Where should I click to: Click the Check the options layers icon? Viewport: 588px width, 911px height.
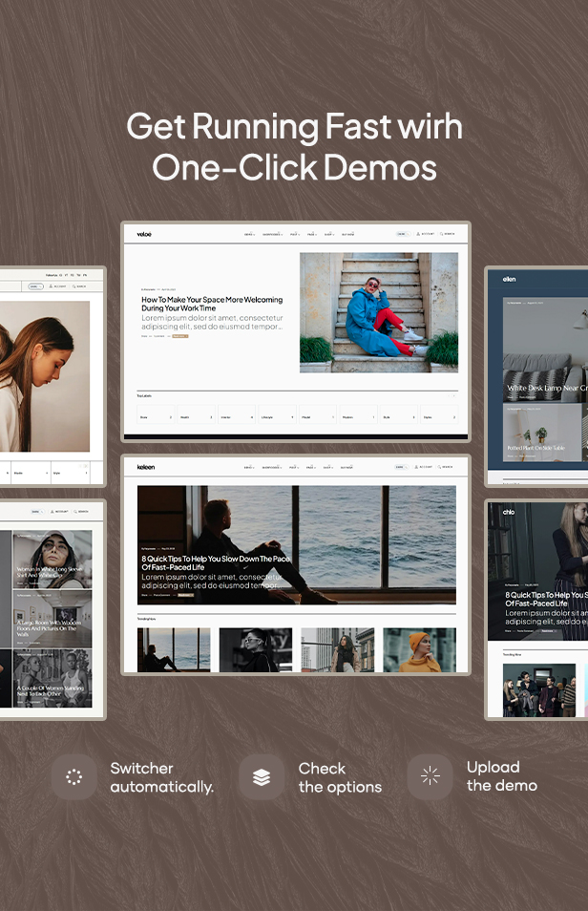pyautogui.click(x=262, y=777)
